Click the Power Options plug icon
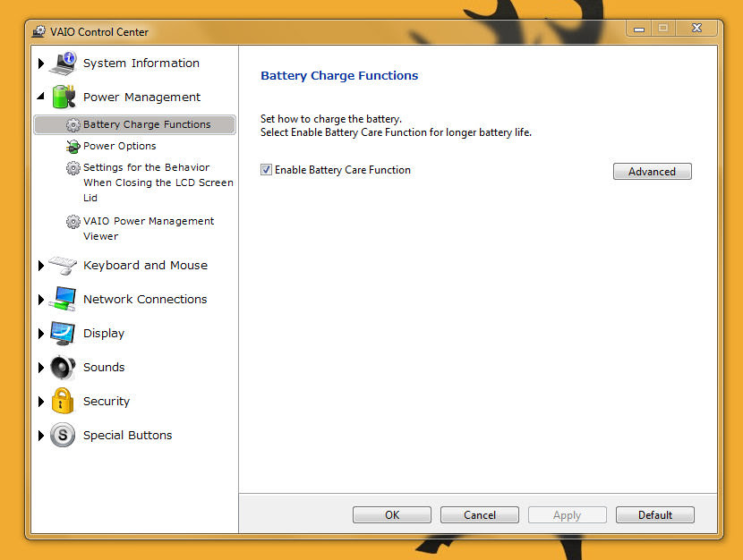 coord(73,147)
